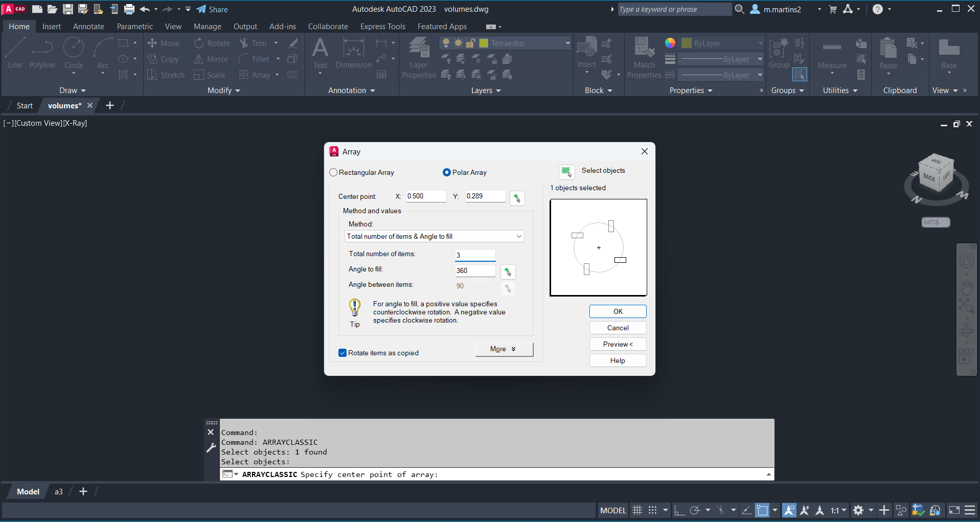Uncheck Rotate items as copied
Image resolution: width=980 pixels, height=522 pixels.
pos(343,353)
